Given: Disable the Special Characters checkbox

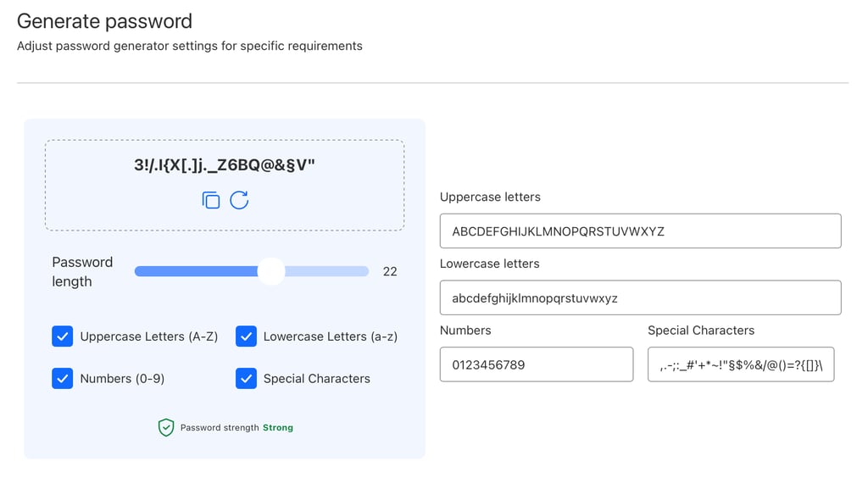Looking at the screenshot, I should 246,378.
